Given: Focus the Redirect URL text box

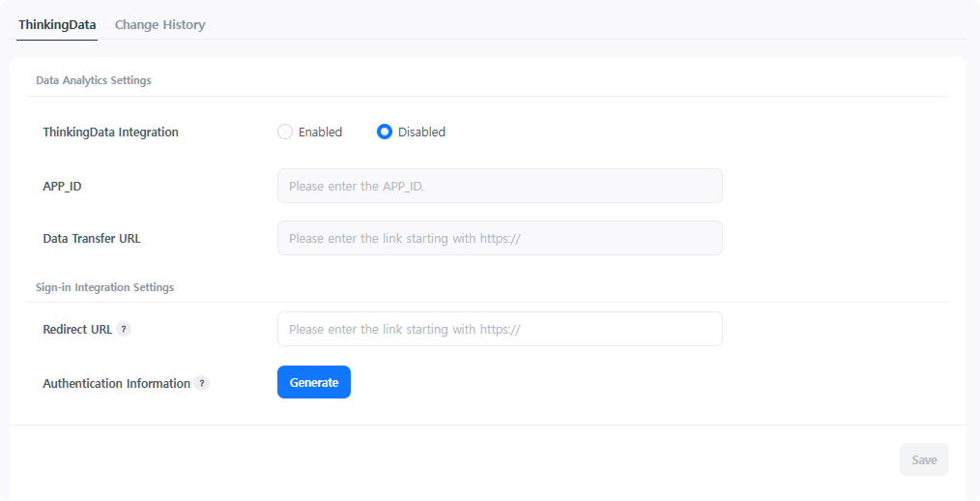Looking at the screenshot, I should [x=500, y=329].
